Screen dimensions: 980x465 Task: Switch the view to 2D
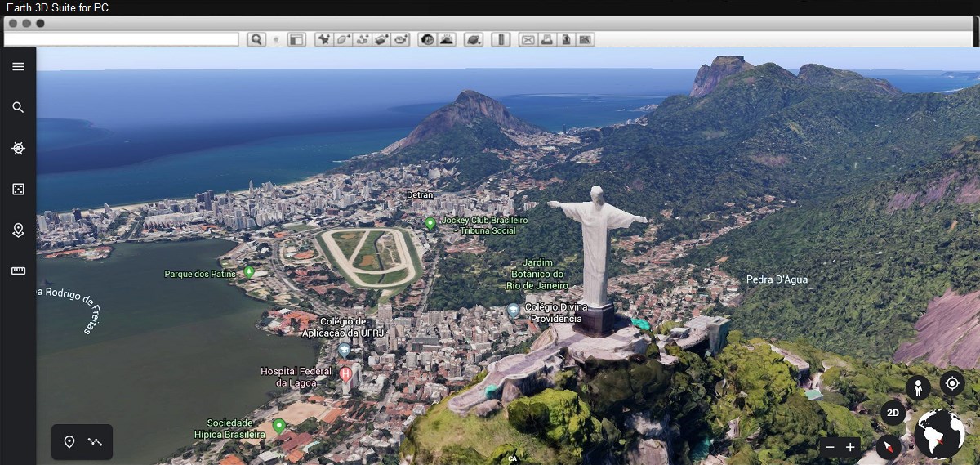coord(893,413)
